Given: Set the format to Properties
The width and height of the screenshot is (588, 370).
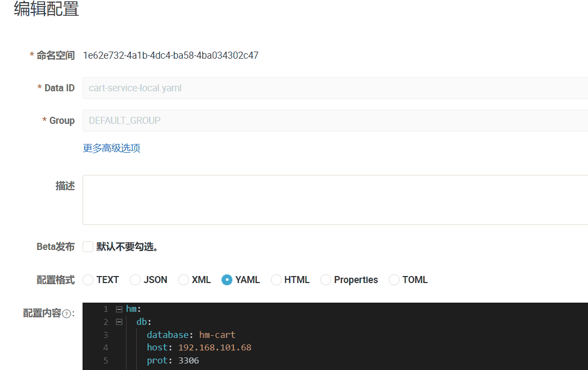Looking at the screenshot, I should pos(326,280).
